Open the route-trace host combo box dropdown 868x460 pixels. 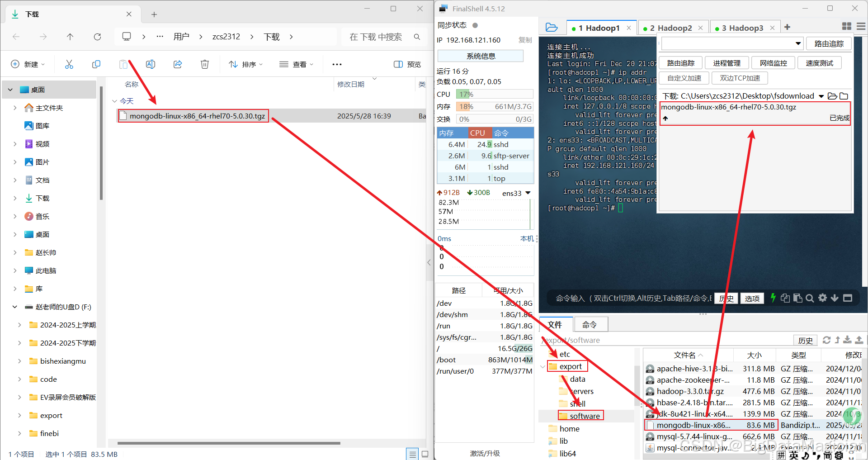tap(798, 43)
